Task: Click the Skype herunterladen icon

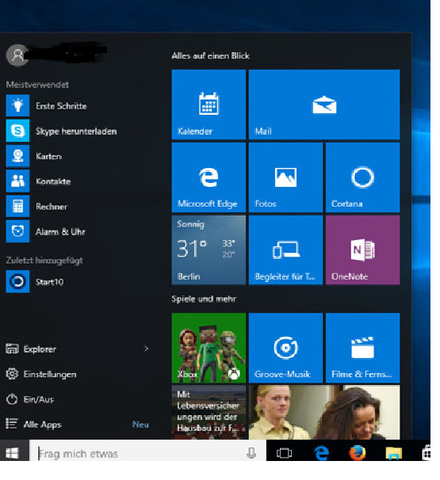Action: (18, 131)
